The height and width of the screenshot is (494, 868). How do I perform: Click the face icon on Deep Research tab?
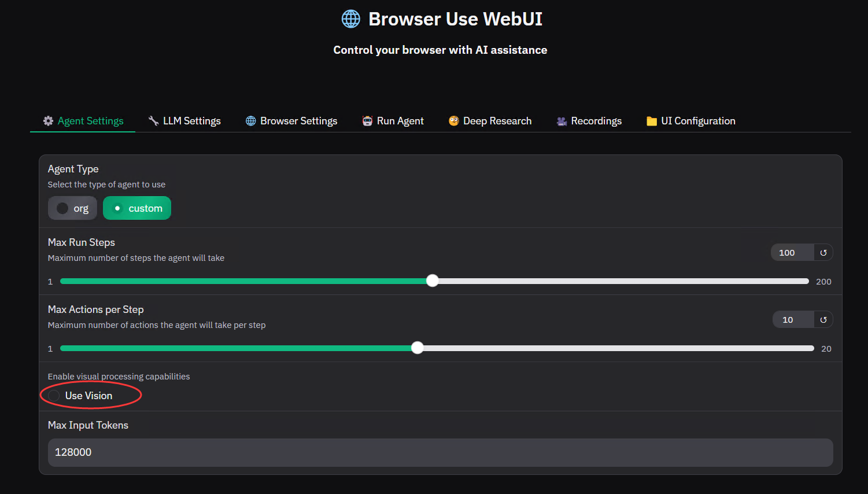(x=454, y=121)
